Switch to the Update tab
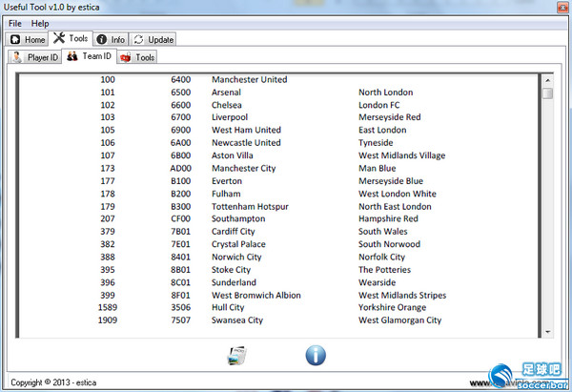Viewport: 572px width, 392px height. click(x=153, y=39)
